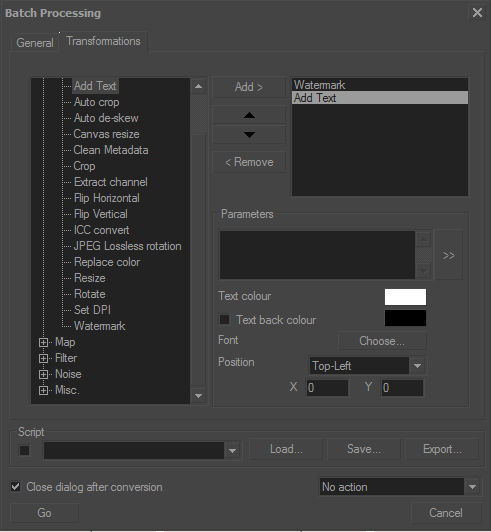Open the white Text colour swatch
Viewport: 491px width, 532px height.
pos(405,297)
